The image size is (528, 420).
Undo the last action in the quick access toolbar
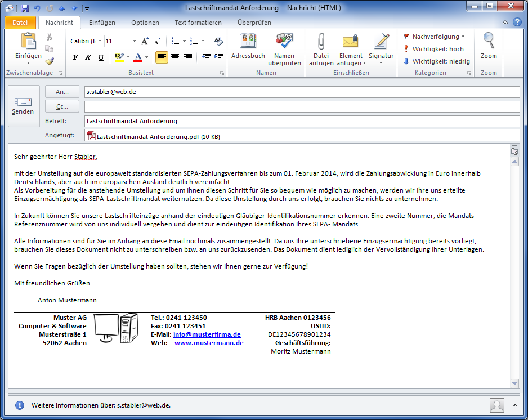37,8
